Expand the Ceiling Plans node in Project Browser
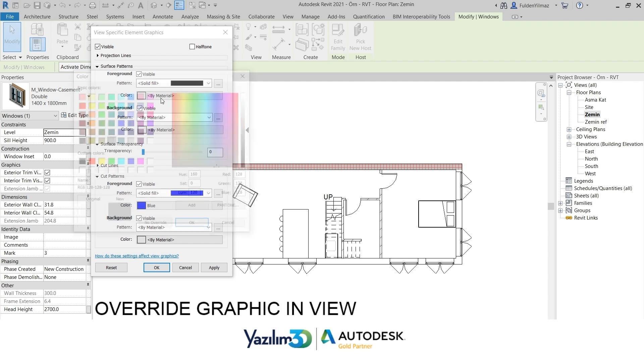Viewport: 644px width, 362px height. (569, 129)
